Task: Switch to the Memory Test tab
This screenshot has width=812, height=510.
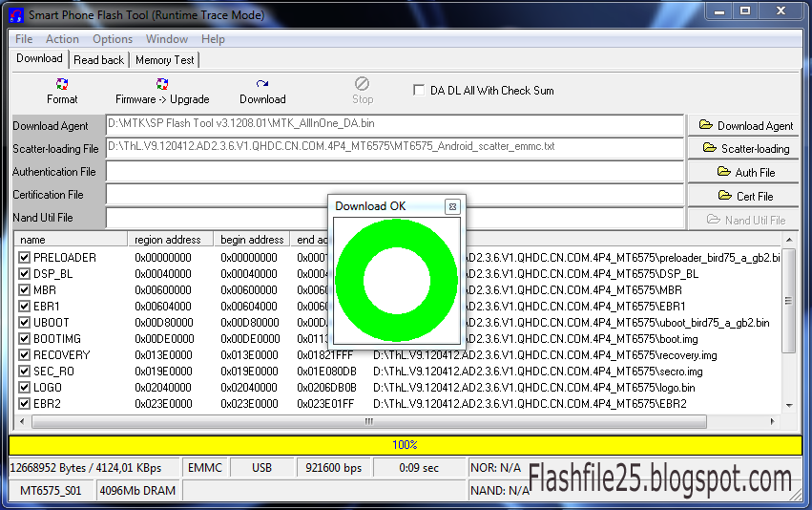Action: 165,60
